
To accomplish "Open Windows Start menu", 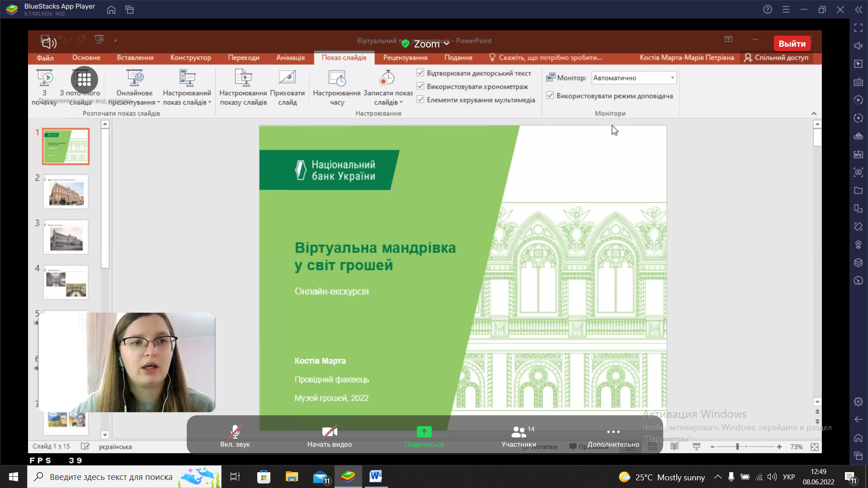I will point(14,477).
